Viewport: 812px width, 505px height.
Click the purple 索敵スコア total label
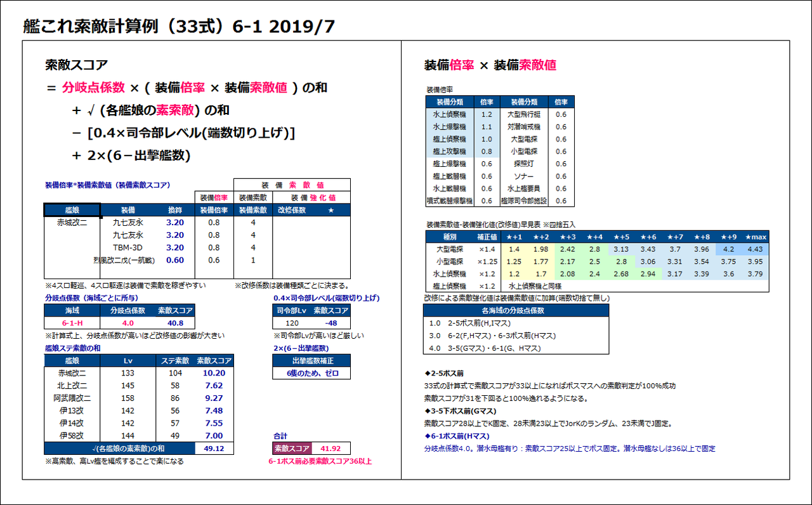(x=292, y=449)
